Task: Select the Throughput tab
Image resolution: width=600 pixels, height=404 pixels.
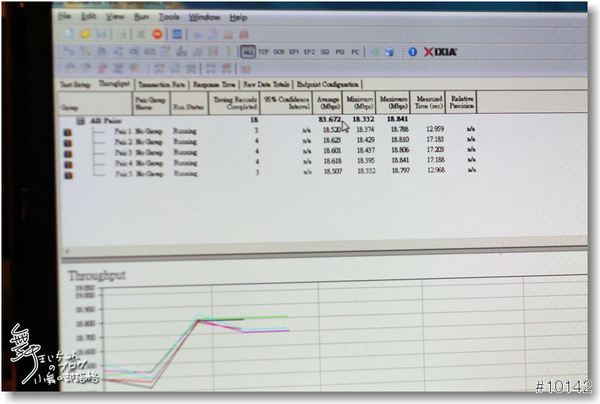Action: point(114,83)
